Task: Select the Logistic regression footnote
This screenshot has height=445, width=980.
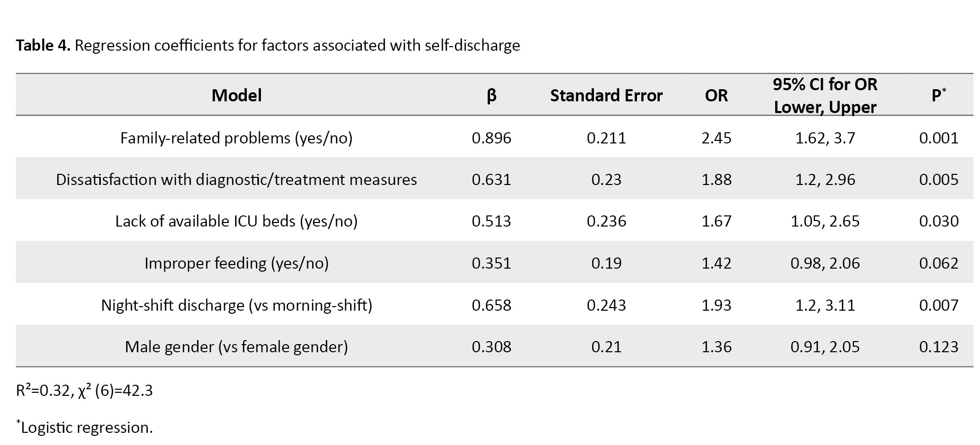Action: click(x=86, y=427)
